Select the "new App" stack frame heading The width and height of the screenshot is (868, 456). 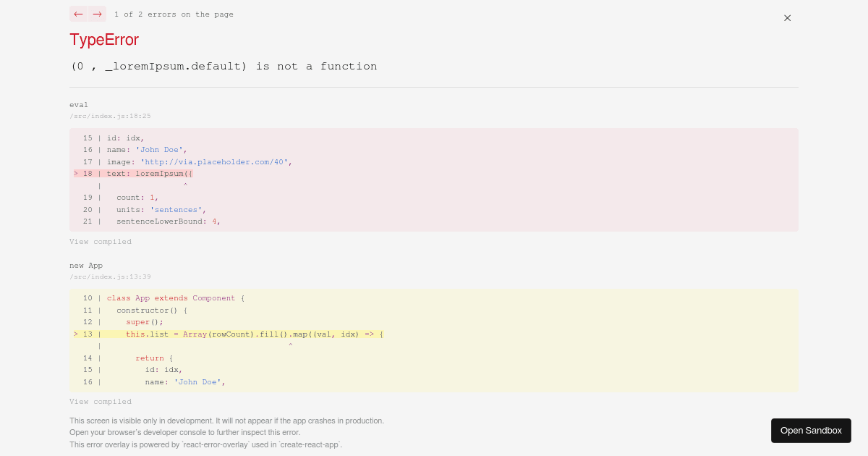(85, 266)
